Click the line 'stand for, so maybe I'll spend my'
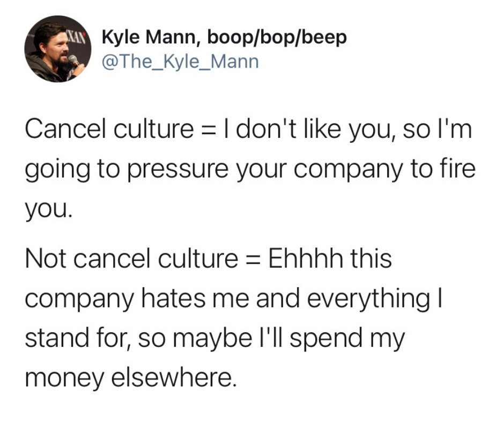The height and width of the screenshot is (423, 504). (x=214, y=339)
